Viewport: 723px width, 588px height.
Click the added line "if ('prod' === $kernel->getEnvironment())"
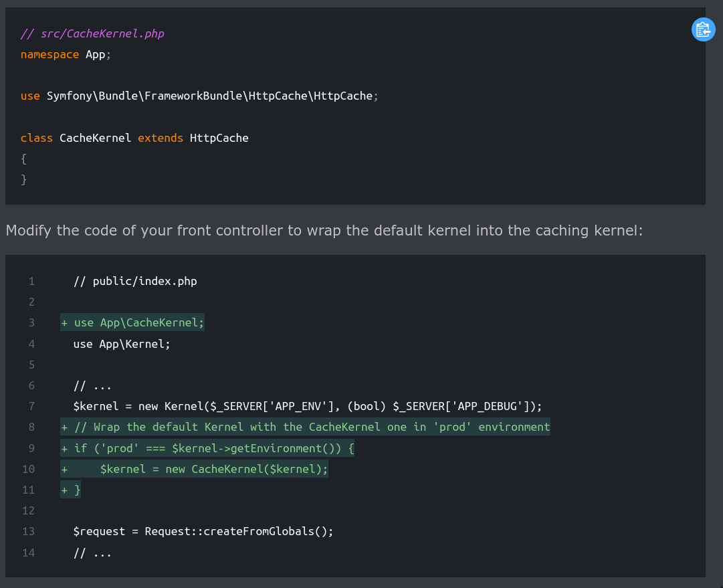207,448
